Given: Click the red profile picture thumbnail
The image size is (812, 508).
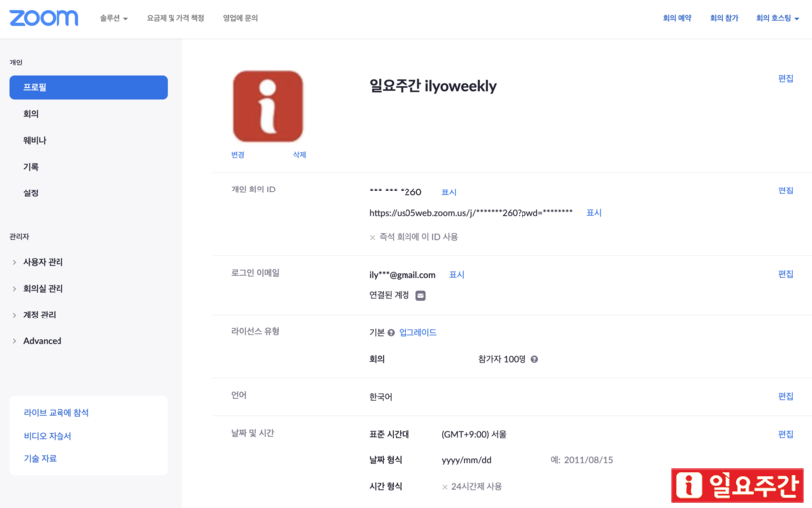Looking at the screenshot, I should 268,106.
